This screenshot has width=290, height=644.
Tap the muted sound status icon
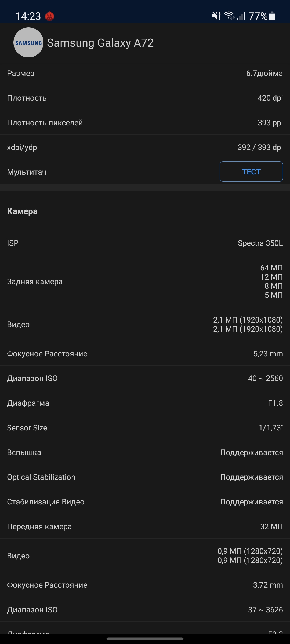pos(216,16)
